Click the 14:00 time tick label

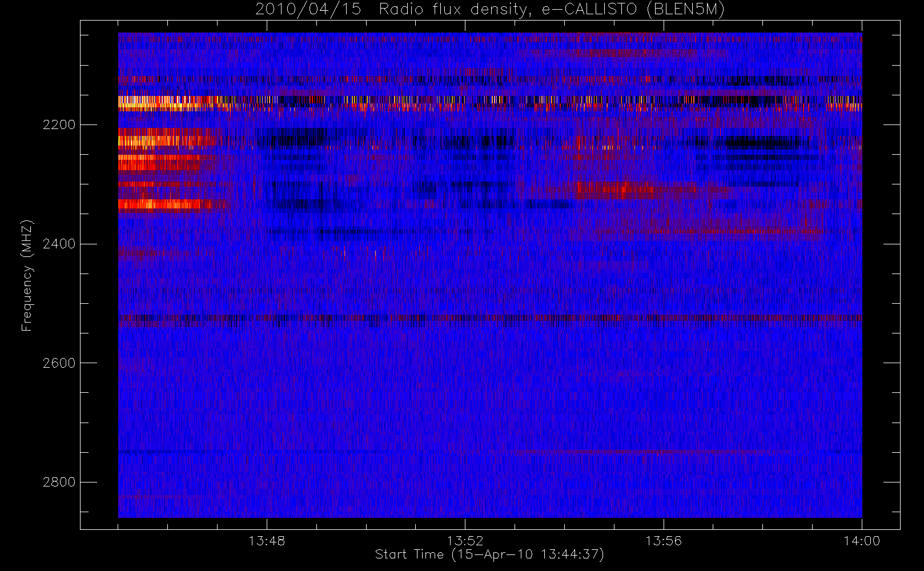pos(862,541)
